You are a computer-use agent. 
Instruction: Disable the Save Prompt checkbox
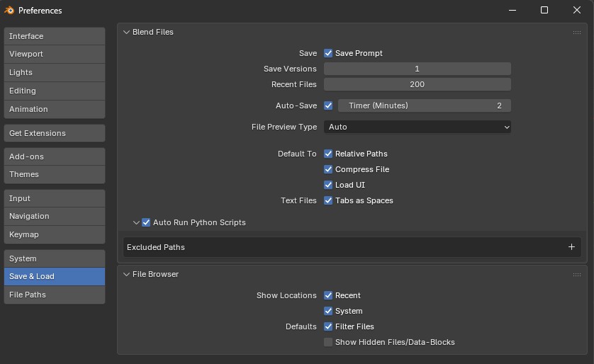click(329, 53)
